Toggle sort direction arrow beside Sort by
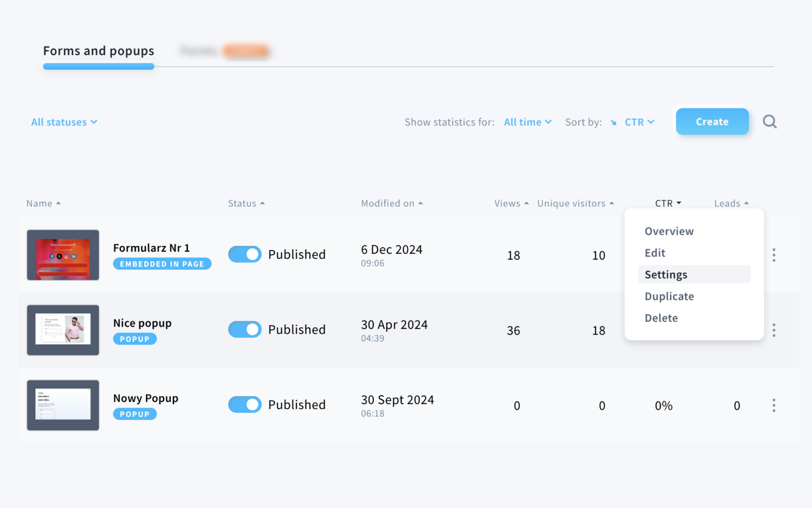 [x=613, y=123]
